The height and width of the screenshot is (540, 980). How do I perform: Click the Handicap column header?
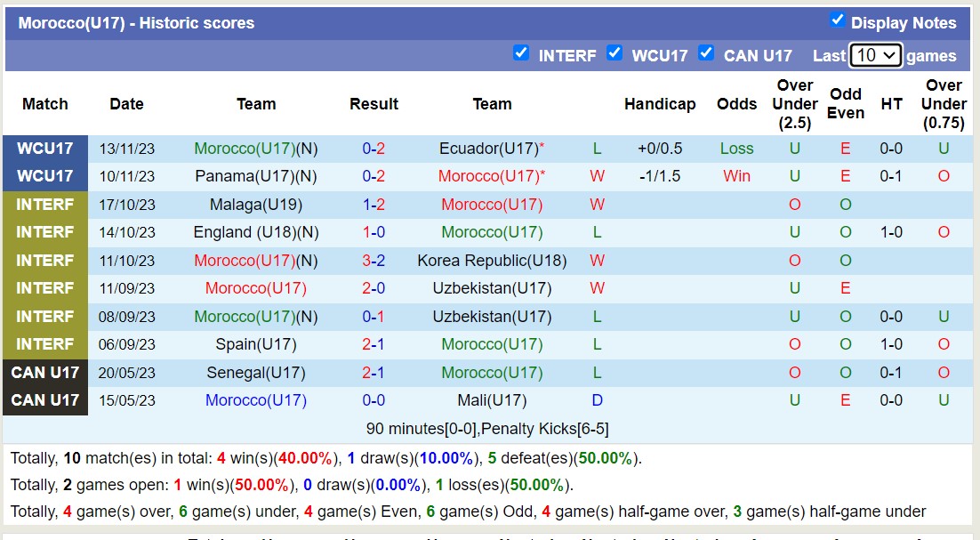point(660,104)
